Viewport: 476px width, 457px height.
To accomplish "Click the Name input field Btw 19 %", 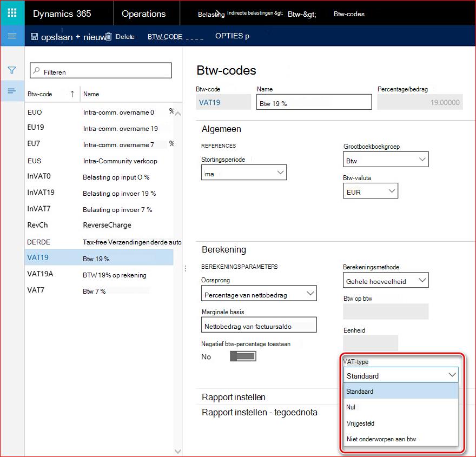I will (314, 102).
